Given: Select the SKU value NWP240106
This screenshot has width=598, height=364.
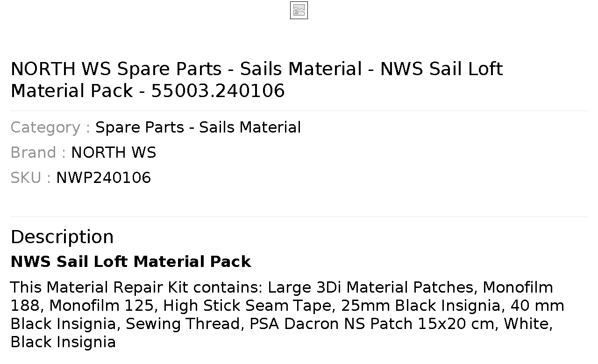Looking at the screenshot, I should 104,178.
